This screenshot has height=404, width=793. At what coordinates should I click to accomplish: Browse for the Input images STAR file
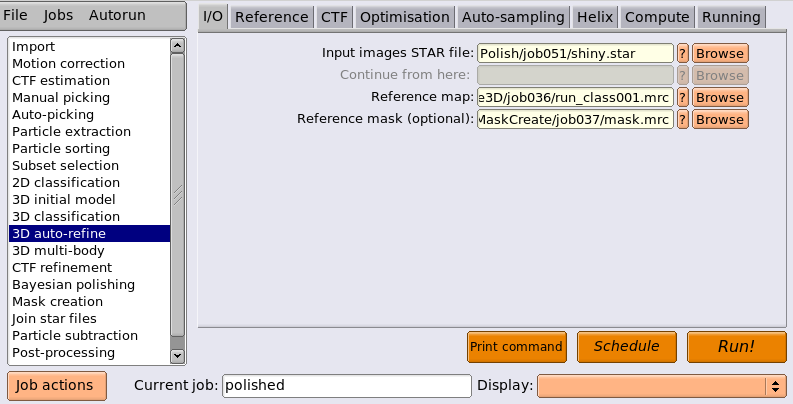(x=720, y=53)
